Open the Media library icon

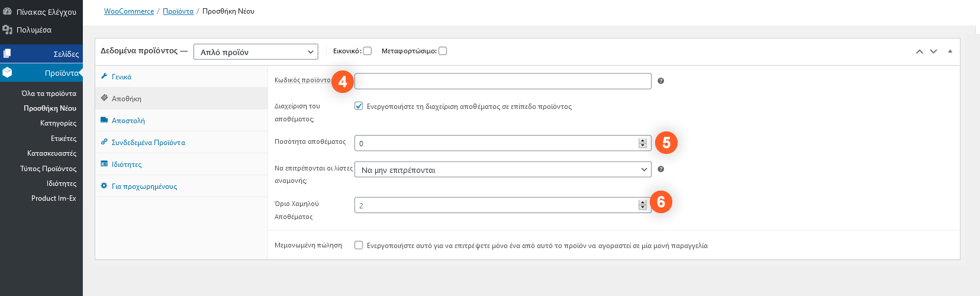7,30
